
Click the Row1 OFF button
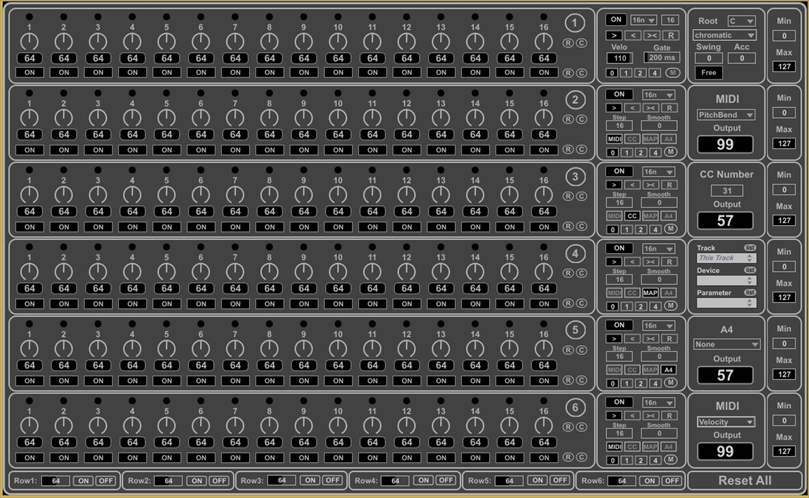[106, 481]
